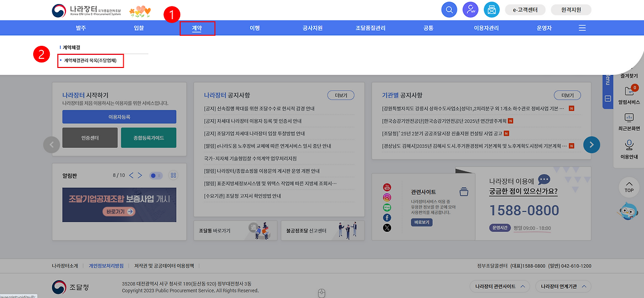Click the speech bubble chat icon
644x298 pixels.
[x=544, y=180]
